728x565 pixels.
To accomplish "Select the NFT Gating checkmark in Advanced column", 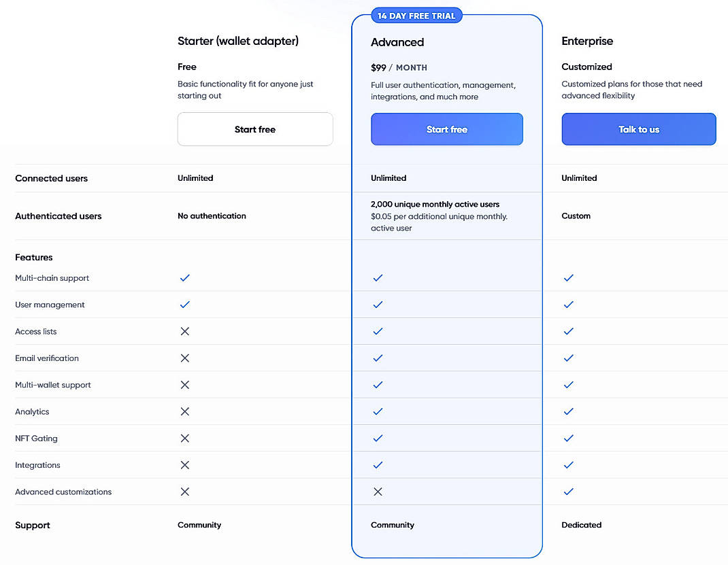I will (x=378, y=438).
